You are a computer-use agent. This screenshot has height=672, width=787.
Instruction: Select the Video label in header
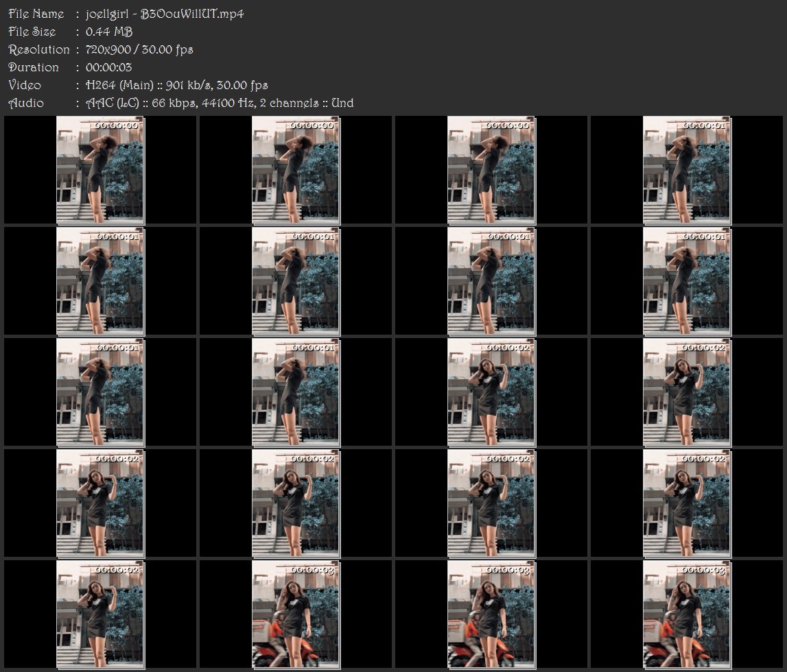[25, 85]
